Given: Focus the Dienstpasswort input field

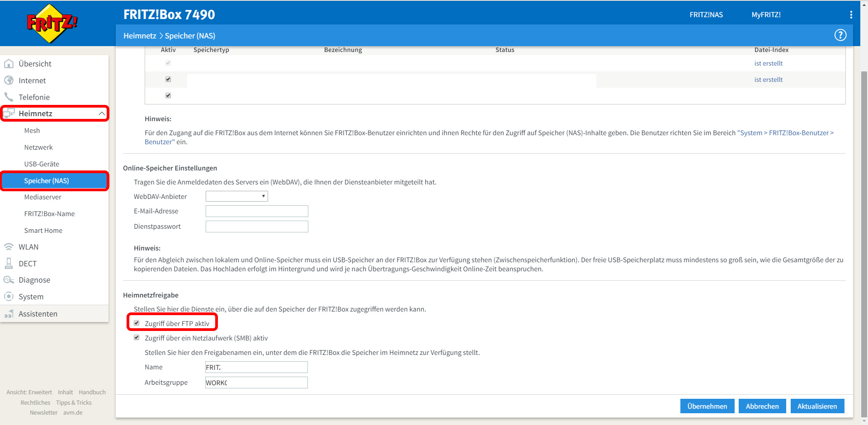Looking at the screenshot, I should (257, 227).
